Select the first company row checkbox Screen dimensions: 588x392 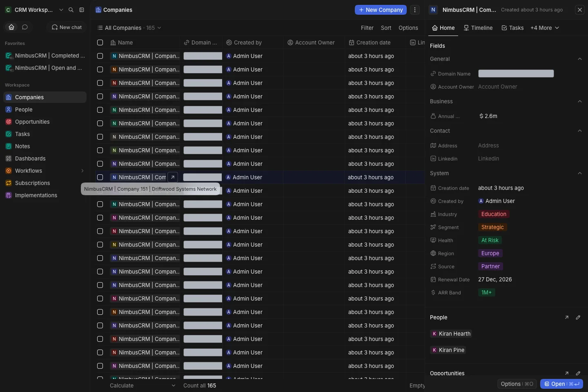(100, 56)
